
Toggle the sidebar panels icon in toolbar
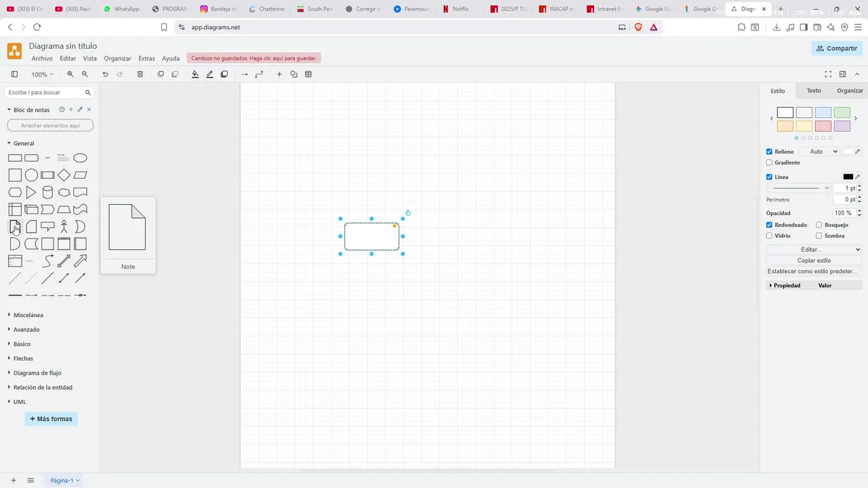[x=14, y=75]
